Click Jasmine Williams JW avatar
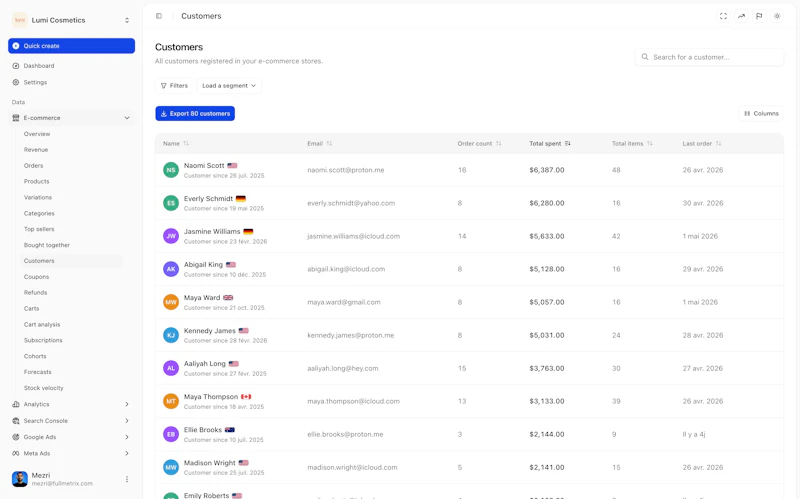The height and width of the screenshot is (499, 800). 171,236
